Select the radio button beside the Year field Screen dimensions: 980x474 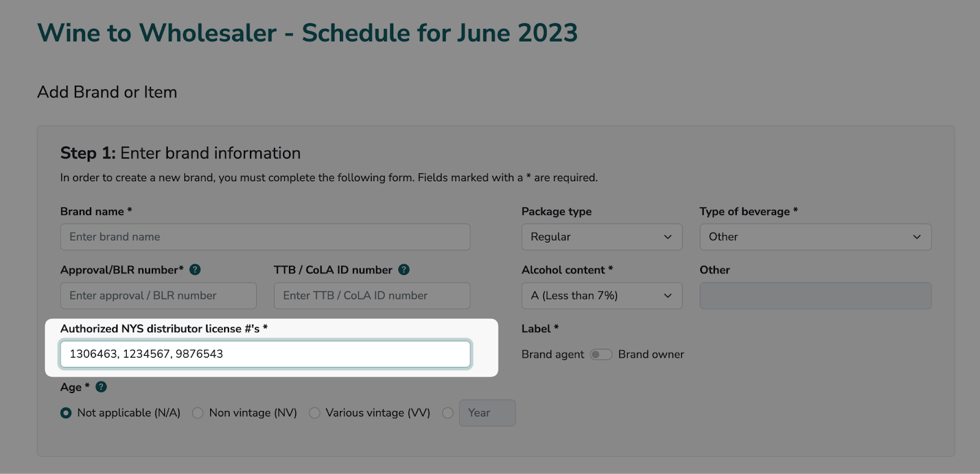pos(448,413)
